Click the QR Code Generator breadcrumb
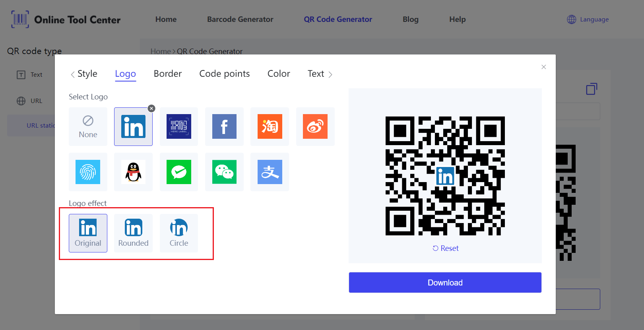The height and width of the screenshot is (330, 644). (209, 51)
